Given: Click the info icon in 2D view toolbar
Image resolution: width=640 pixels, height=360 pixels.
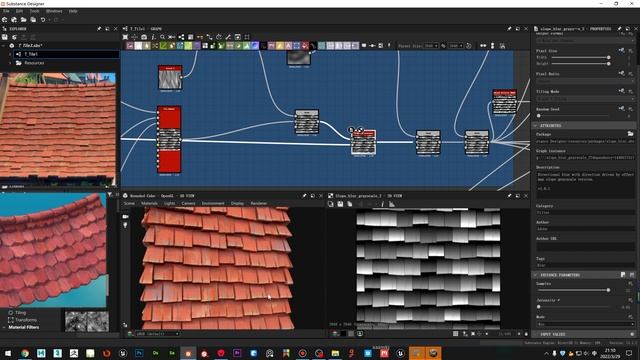Looking at the screenshot, I should (x=382, y=204).
